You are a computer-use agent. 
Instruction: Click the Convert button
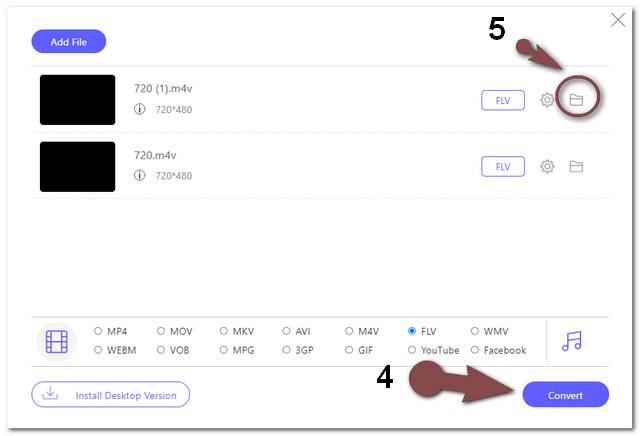pos(566,395)
